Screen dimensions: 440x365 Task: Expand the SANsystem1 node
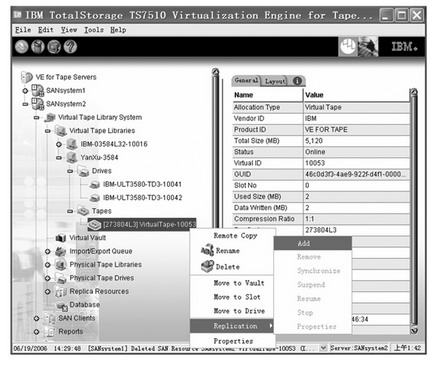point(25,91)
